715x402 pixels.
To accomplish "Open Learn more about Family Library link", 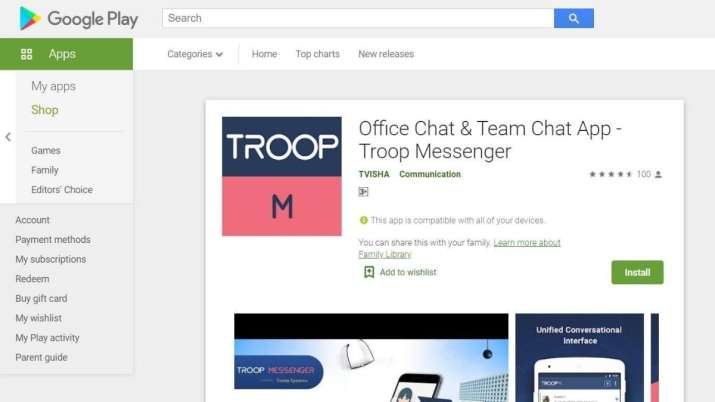I will (x=460, y=248).
